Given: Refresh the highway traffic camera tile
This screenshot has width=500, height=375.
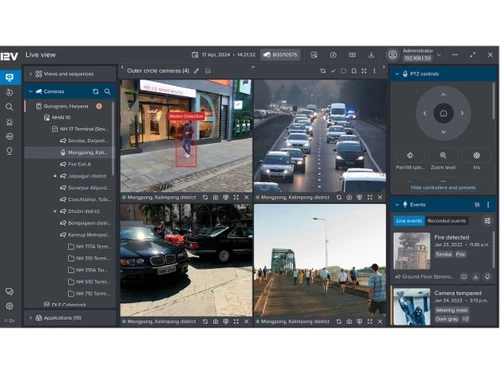Looking at the screenshot, I should pos(339,197).
